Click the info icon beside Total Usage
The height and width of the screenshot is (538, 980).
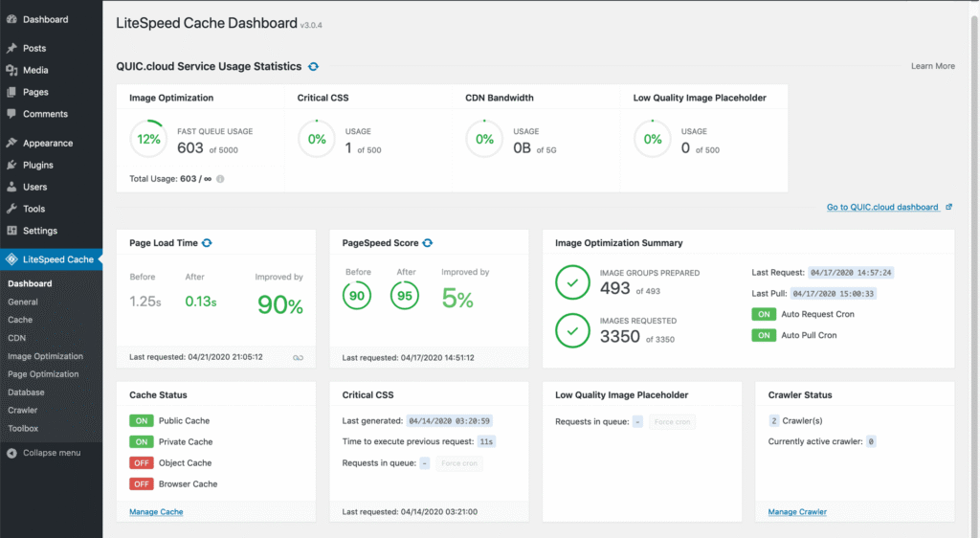220,179
